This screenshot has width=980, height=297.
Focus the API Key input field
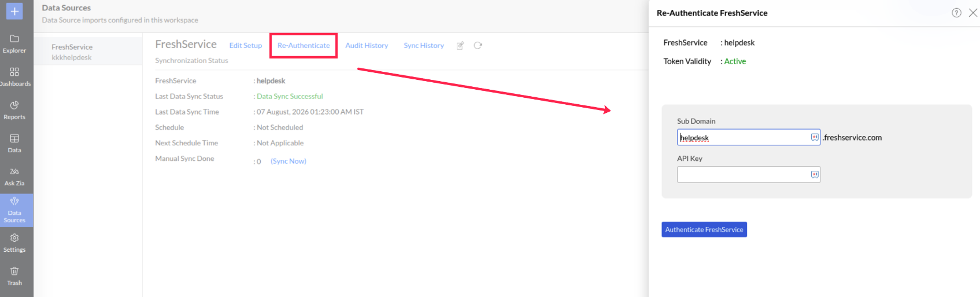pos(749,174)
